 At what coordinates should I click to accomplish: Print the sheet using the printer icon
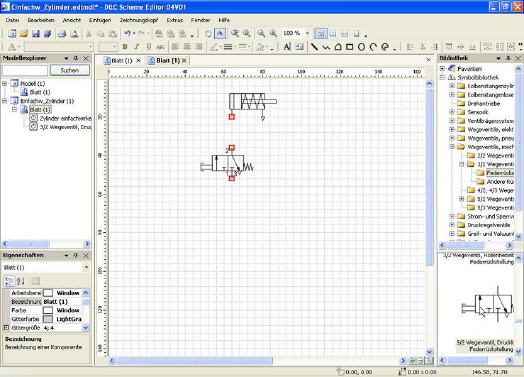point(62,33)
